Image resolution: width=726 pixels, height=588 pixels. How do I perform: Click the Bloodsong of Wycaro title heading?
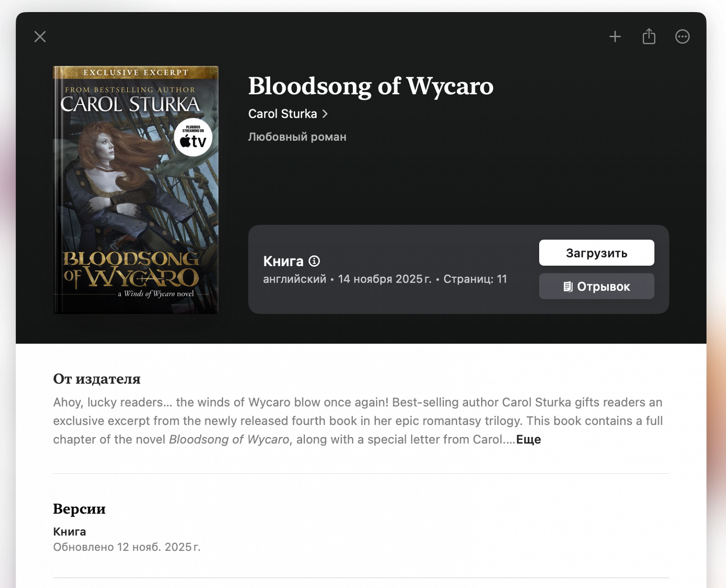[x=371, y=86]
